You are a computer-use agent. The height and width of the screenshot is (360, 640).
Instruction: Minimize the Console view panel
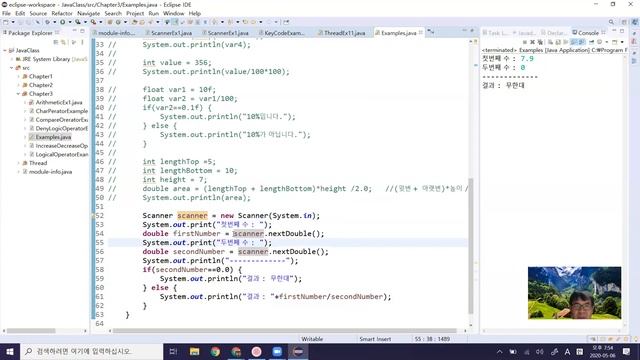pos(614,31)
